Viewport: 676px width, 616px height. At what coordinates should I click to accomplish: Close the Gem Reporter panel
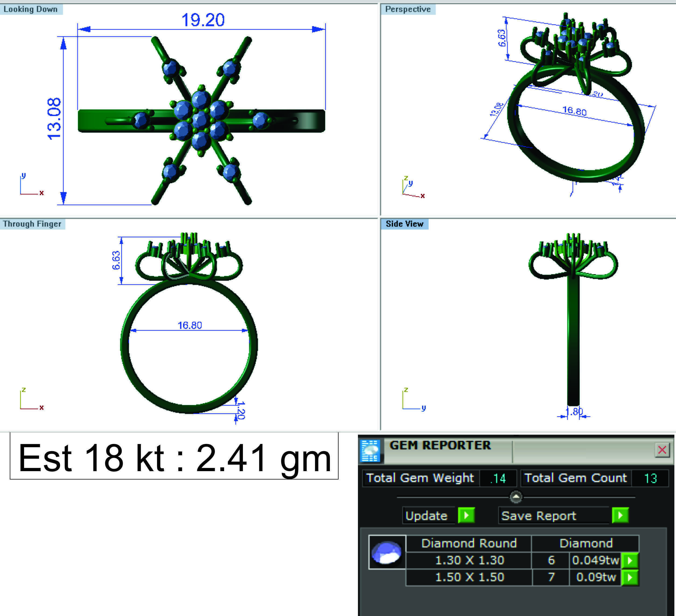pos(662,450)
